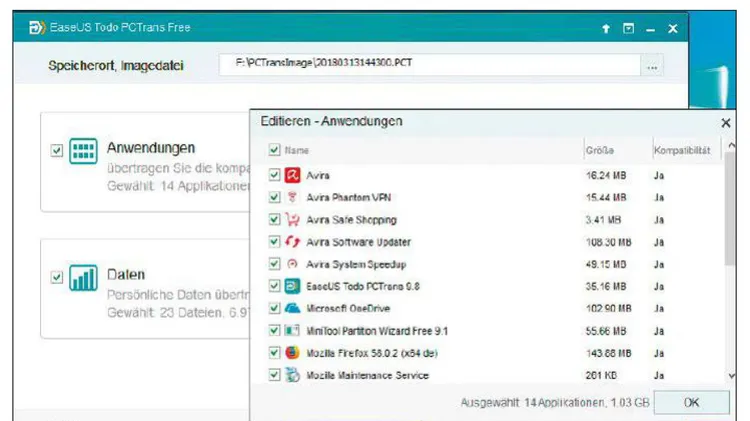Click the Speicherort image file path field

pyautogui.click(x=430, y=64)
